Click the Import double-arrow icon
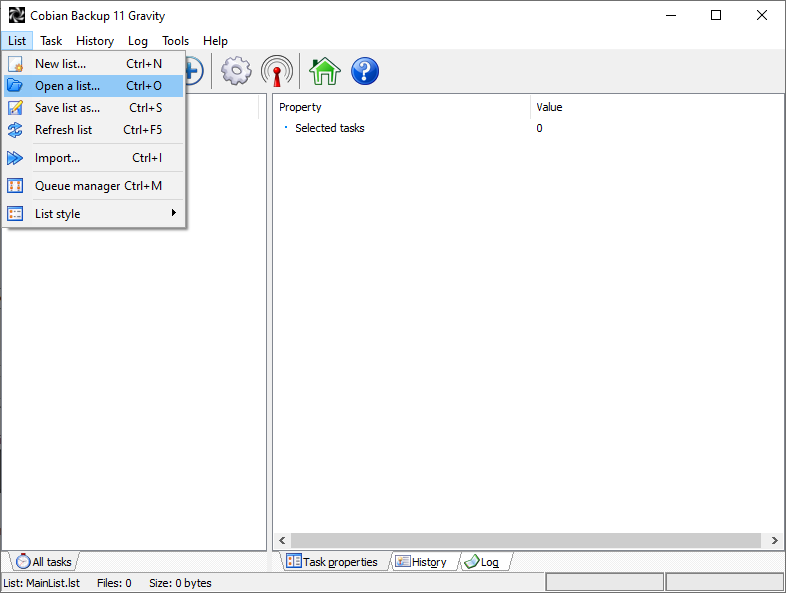Image resolution: width=786 pixels, height=593 pixels. click(15, 158)
